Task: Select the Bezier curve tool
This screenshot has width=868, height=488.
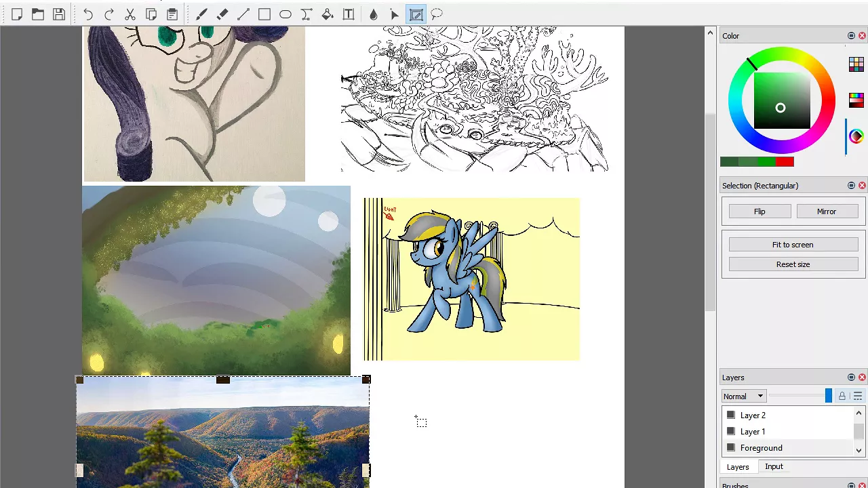Action: pyautogui.click(x=307, y=14)
